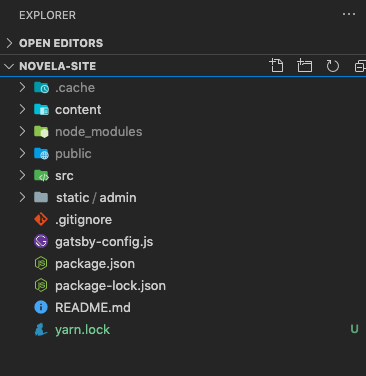366x376 pixels.
Task: Click the Collapse Folders icon
Action: pos(360,66)
